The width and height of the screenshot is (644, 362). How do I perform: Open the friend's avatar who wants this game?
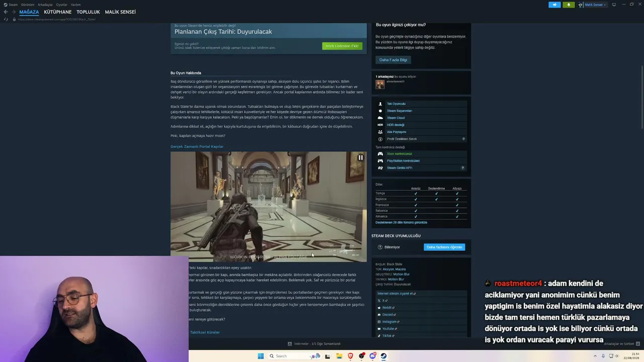[380, 84]
